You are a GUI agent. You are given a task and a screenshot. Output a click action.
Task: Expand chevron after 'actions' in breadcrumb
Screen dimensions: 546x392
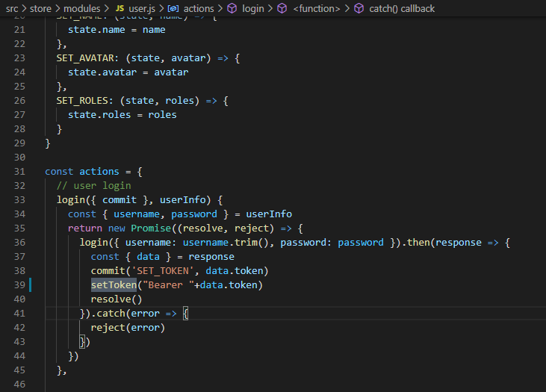[220, 8]
